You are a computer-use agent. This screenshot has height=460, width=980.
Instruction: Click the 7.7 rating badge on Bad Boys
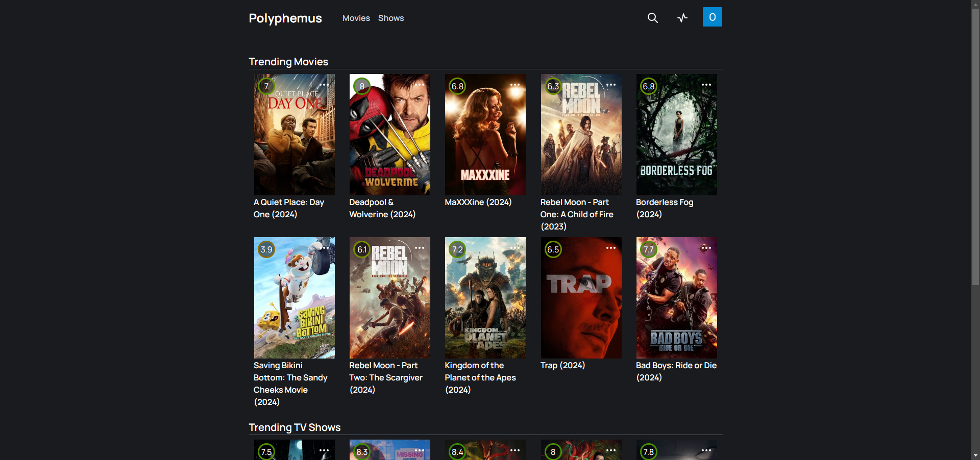coord(649,249)
